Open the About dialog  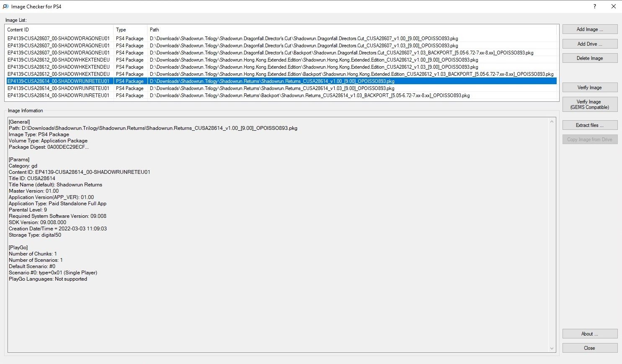point(590,334)
